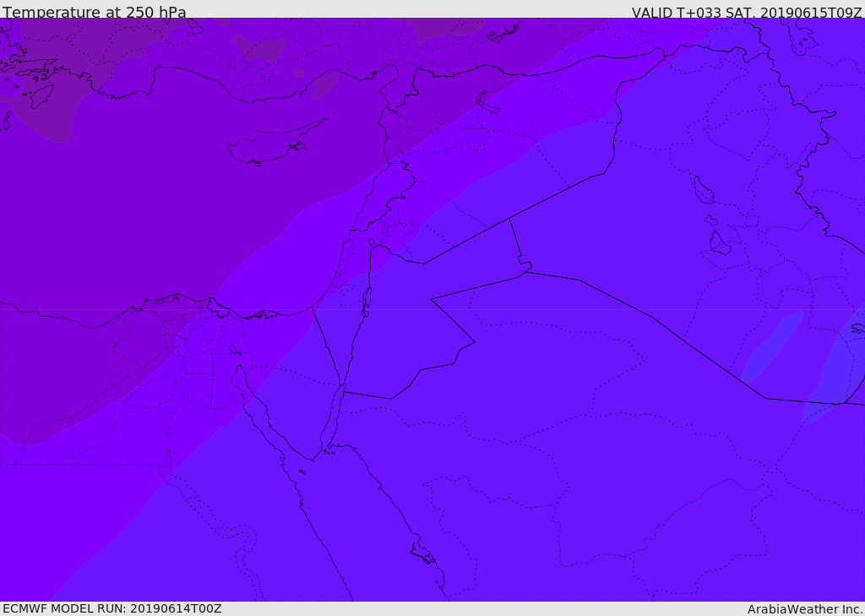Click the island of Cyprus on the map
Viewport: 865px width, 616px height.
277,141
